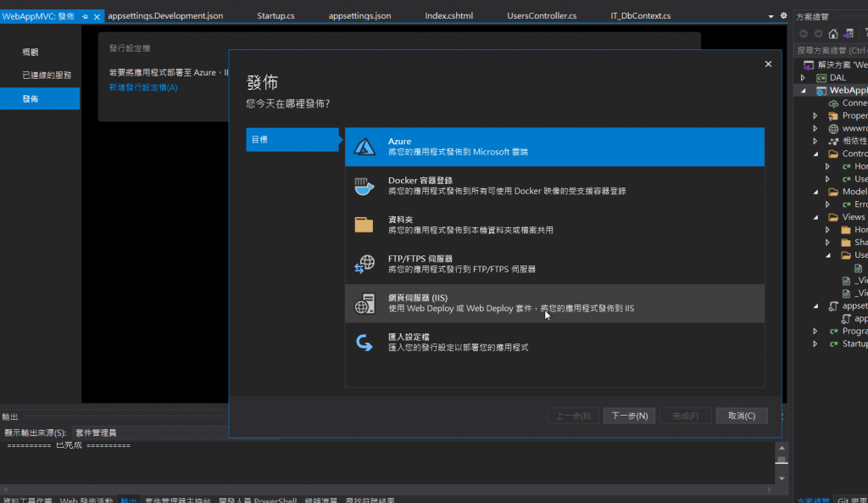The image size is (868, 503).
Task: Select the Azure cloud icon target
Action: pos(364,147)
